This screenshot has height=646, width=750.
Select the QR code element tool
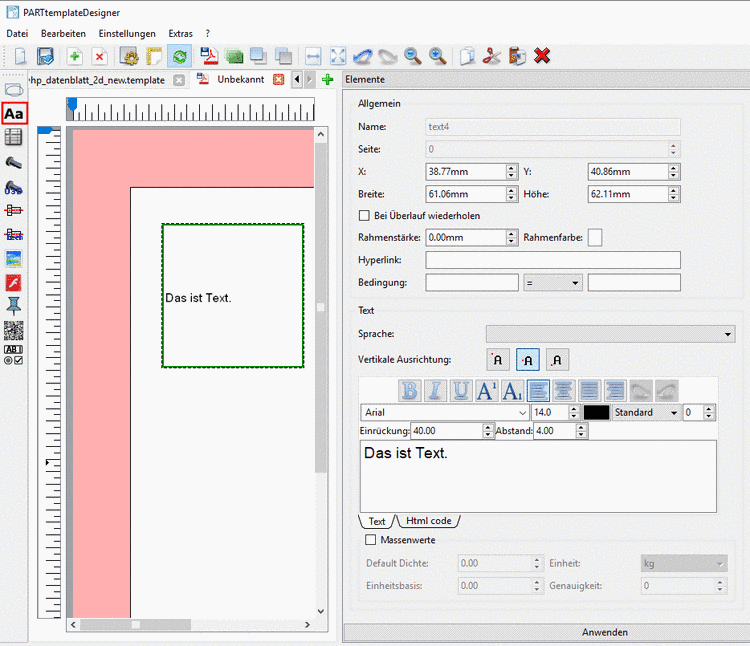pos(14,330)
